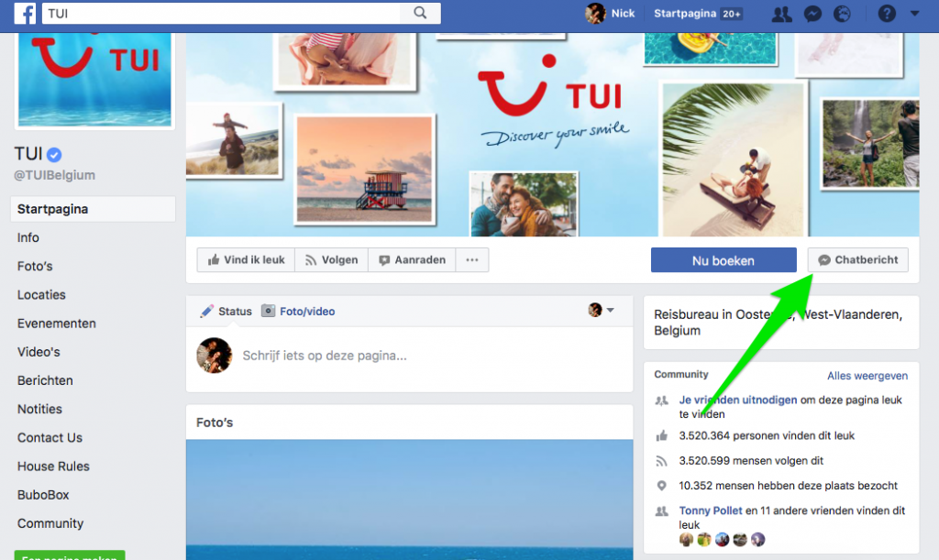Open the three-dots more actions button
Viewport: 939px width, 560px height.
point(472,260)
